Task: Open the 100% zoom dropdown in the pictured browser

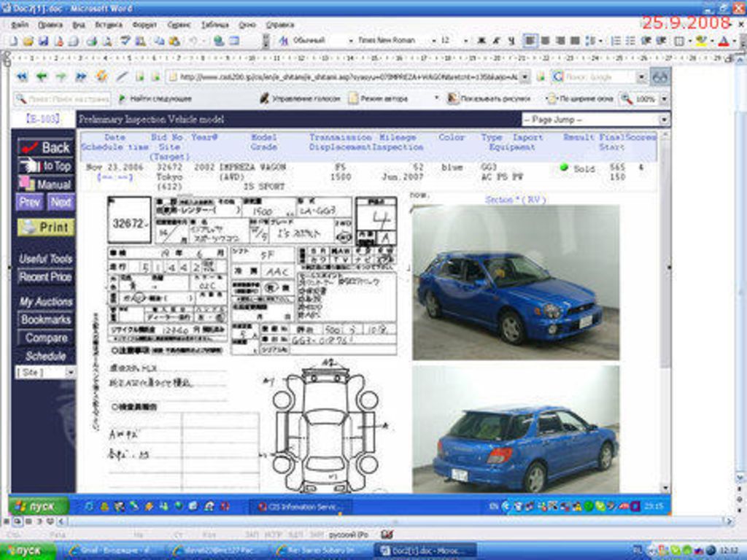Action: pyautogui.click(x=664, y=99)
